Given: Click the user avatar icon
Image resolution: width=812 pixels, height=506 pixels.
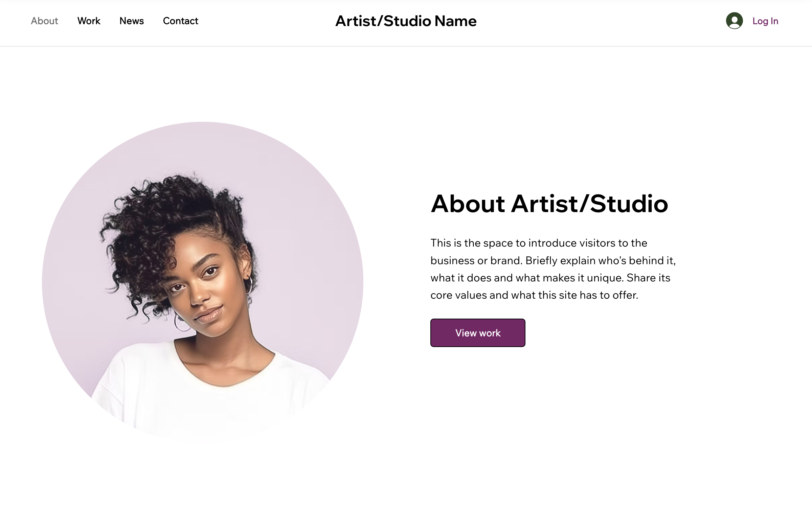Looking at the screenshot, I should coord(734,21).
